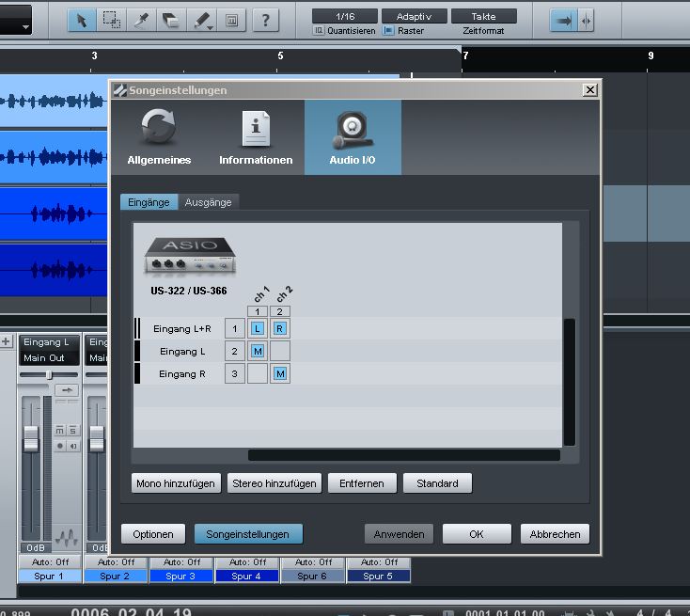This screenshot has width=690, height=616.
Task: Click the Spur 1 channel label
Action: 50,576
